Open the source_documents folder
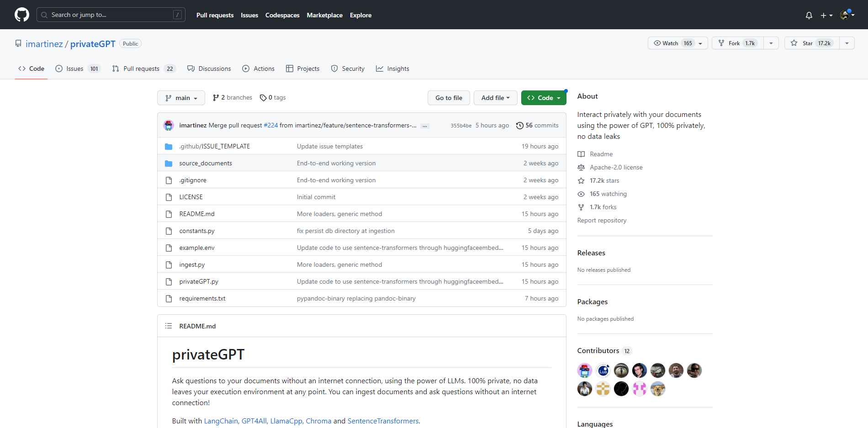The height and width of the screenshot is (428, 868). 206,163
